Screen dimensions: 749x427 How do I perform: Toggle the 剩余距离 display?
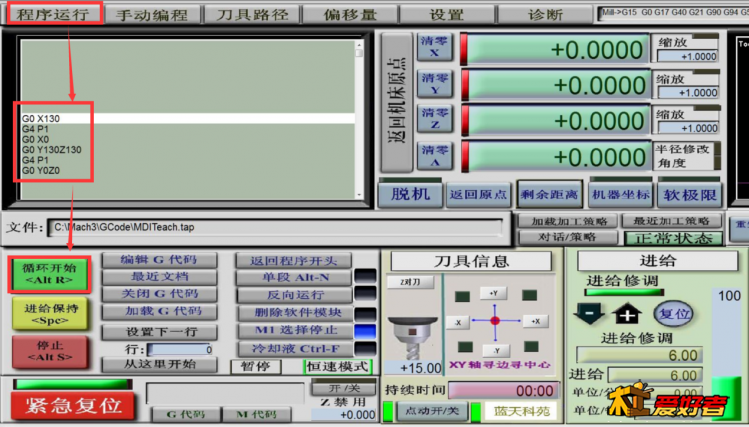pos(549,194)
